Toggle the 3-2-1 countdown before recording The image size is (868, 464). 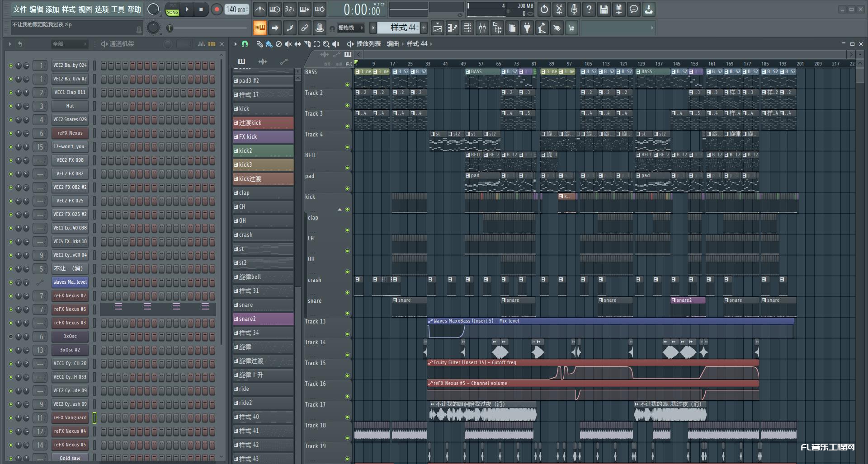pos(289,9)
